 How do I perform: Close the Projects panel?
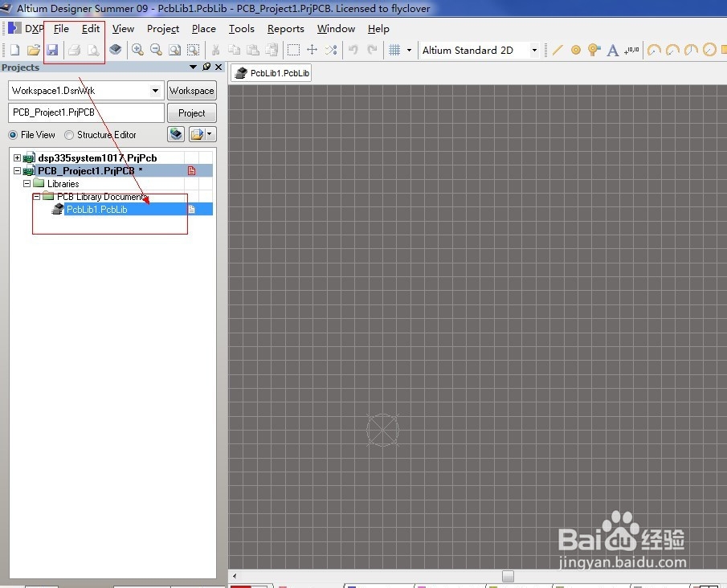coord(219,67)
